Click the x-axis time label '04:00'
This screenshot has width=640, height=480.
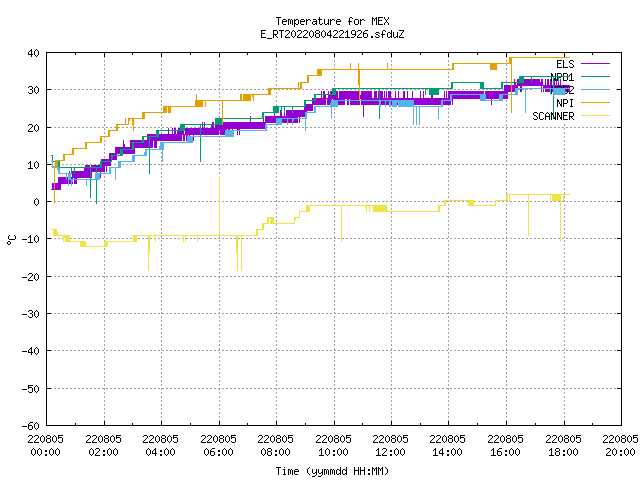tap(161, 452)
